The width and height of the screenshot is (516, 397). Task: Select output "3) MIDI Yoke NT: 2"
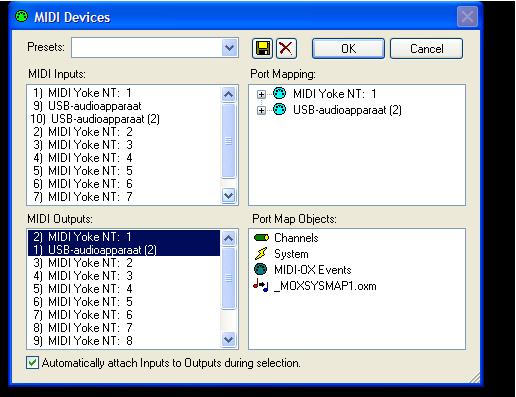[124, 263]
